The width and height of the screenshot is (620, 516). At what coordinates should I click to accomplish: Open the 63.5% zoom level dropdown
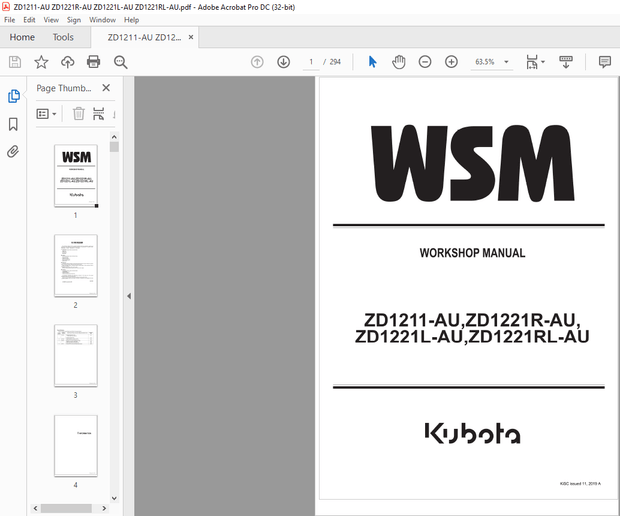point(492,62)
